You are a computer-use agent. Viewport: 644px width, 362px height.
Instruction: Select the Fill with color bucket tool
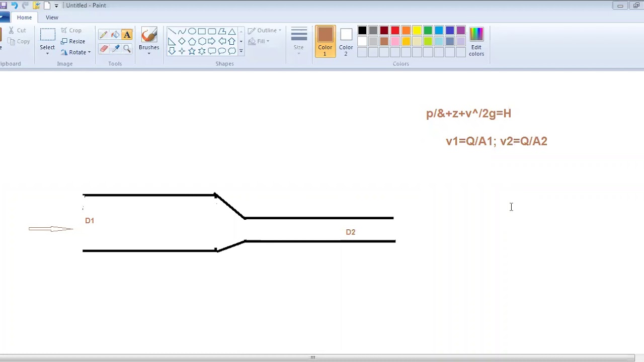115,35
